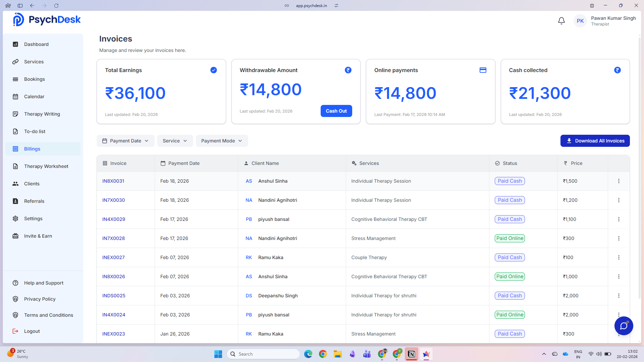Click the Clients sidebar icon
The height and width of the screenshot is (362, 644).
point(16,184)
